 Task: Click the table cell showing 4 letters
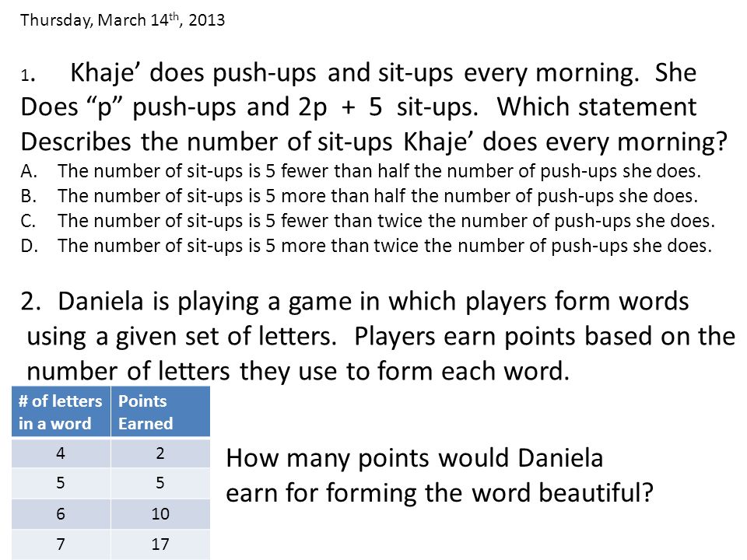point(61,453)
